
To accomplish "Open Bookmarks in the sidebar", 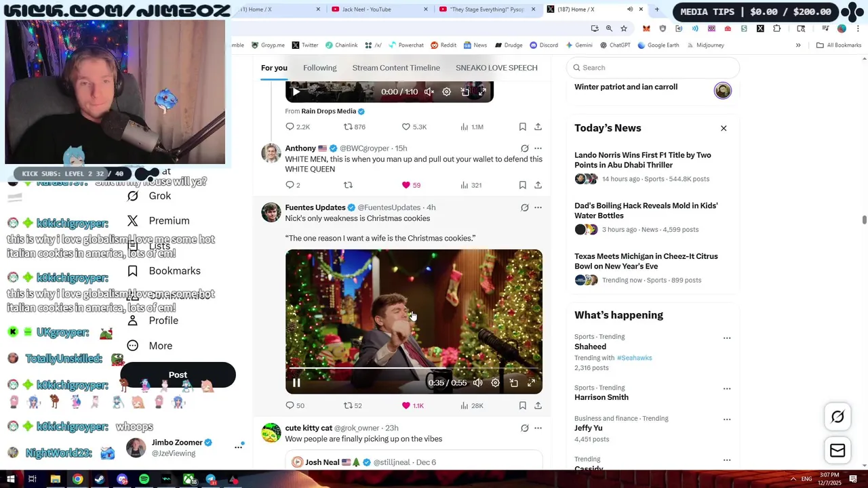I will [x=164, y=271].
